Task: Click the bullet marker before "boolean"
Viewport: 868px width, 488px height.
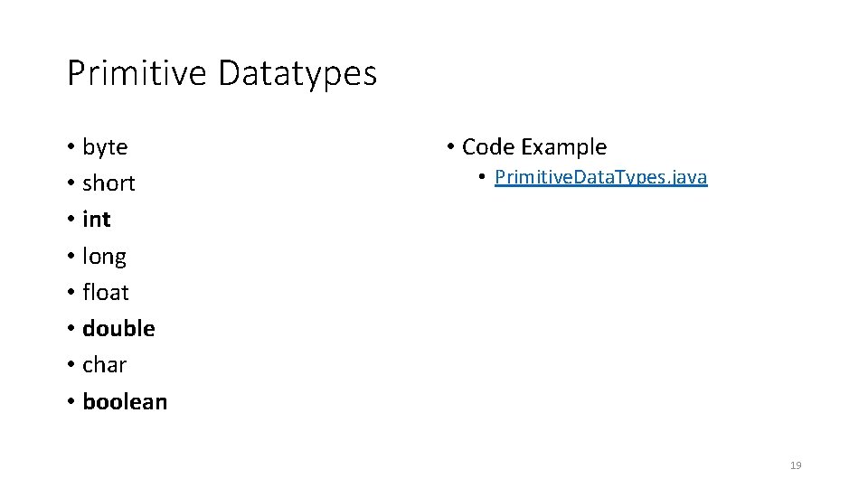Action: pyautogui.click(x=71, y=401)
